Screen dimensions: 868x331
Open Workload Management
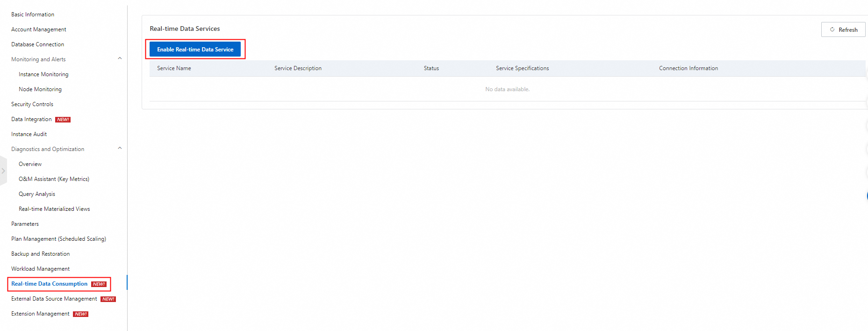tap(40, 269)
